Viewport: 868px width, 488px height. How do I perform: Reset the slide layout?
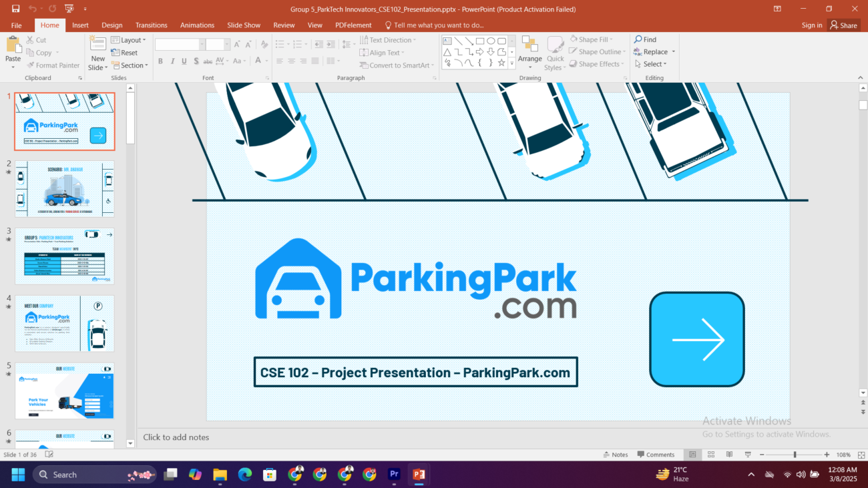(124, 53)
